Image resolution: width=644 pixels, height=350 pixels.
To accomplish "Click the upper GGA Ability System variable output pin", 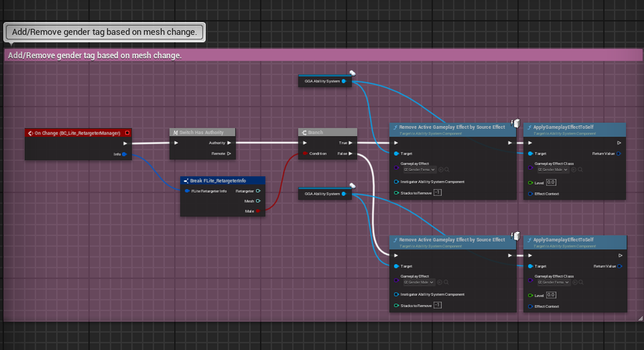I will point(344,82).
